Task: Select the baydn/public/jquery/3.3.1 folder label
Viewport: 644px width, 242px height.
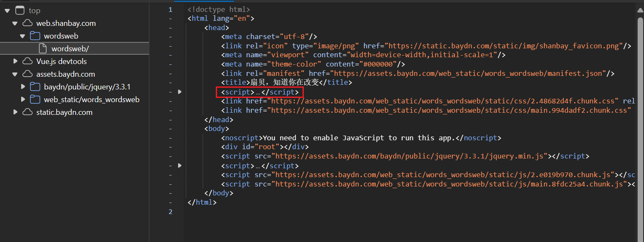Action: pos(87,87)
